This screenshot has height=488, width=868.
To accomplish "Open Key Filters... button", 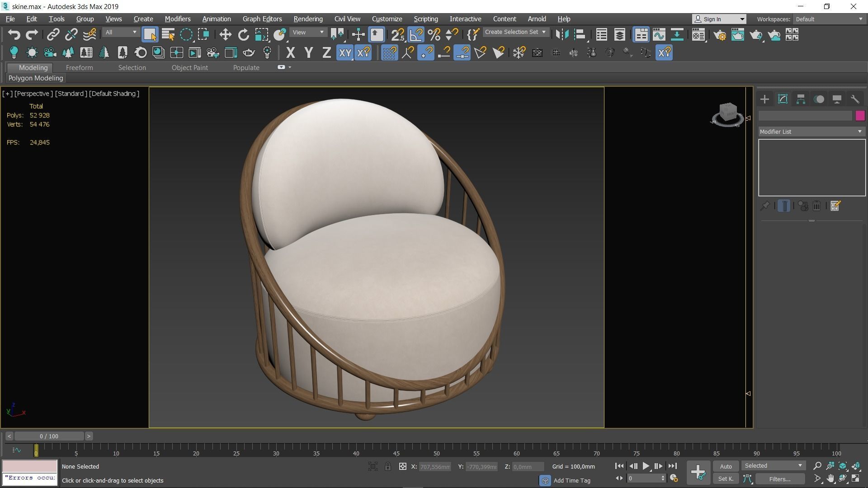I will pyautogui.click(x=779, y=479).
